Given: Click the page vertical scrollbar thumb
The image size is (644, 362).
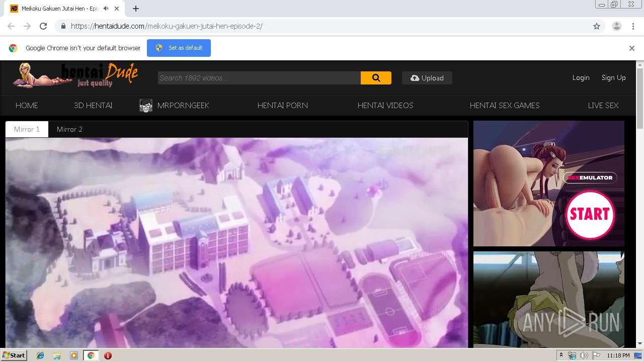Looking at the screenshot, I should [640, 98].
